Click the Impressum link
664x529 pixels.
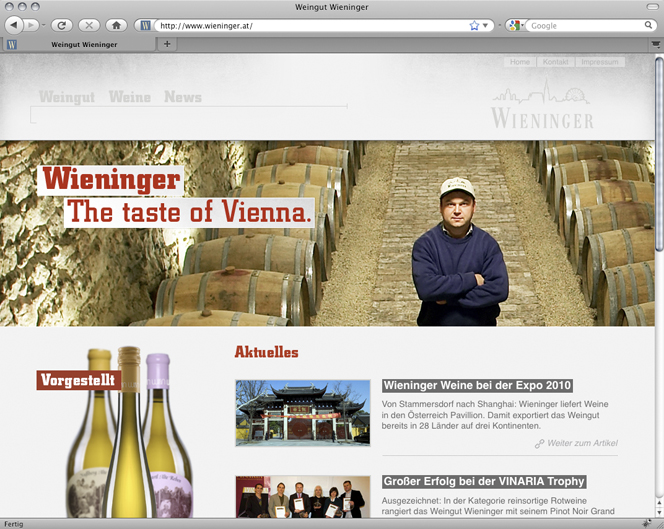599,62
